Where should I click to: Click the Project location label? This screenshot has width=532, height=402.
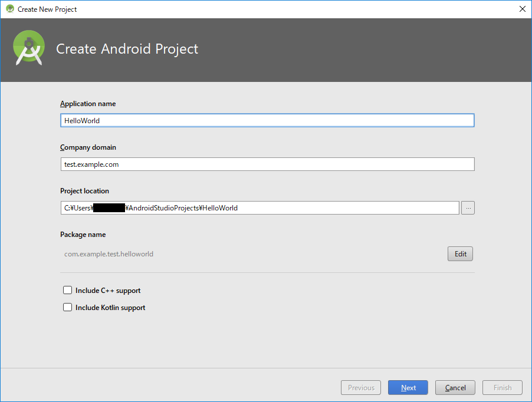click(84, 191)
